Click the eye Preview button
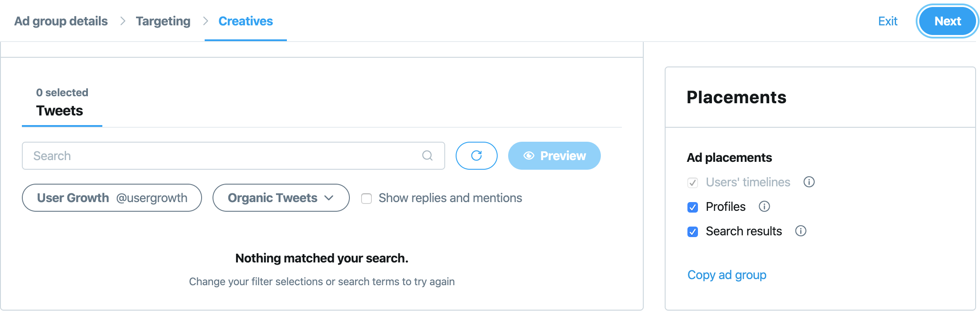 tap(554, 156)
